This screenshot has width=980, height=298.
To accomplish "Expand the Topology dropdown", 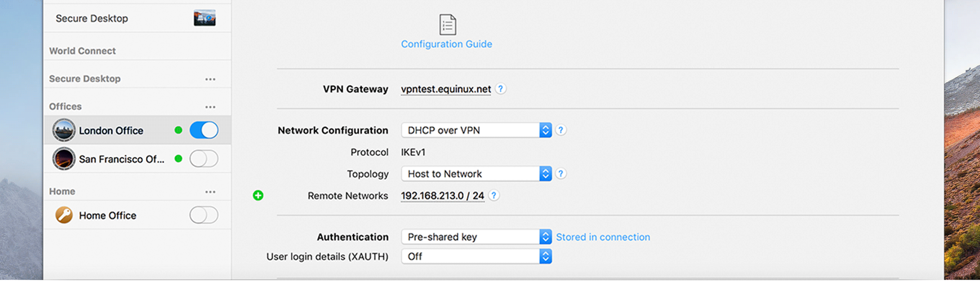I will coord(476,174).
